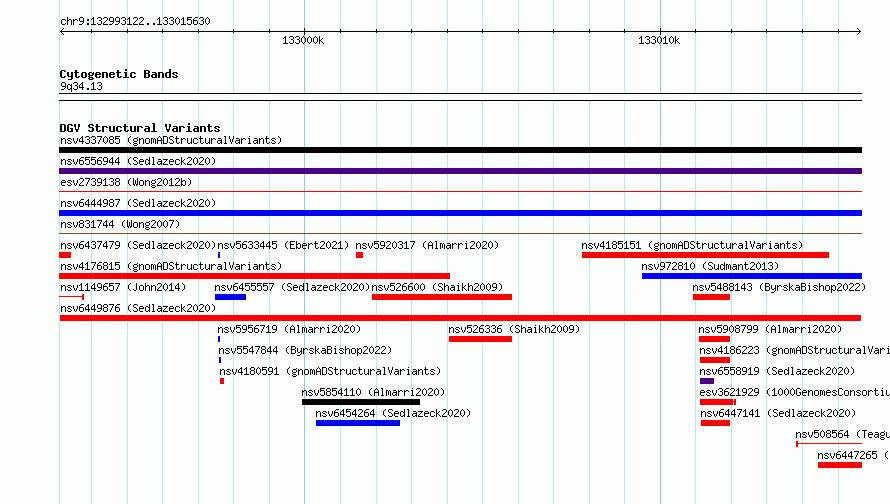Select the nsv6449876 long red variant bar
The image size is (890, 504).
tap(460, 318)
